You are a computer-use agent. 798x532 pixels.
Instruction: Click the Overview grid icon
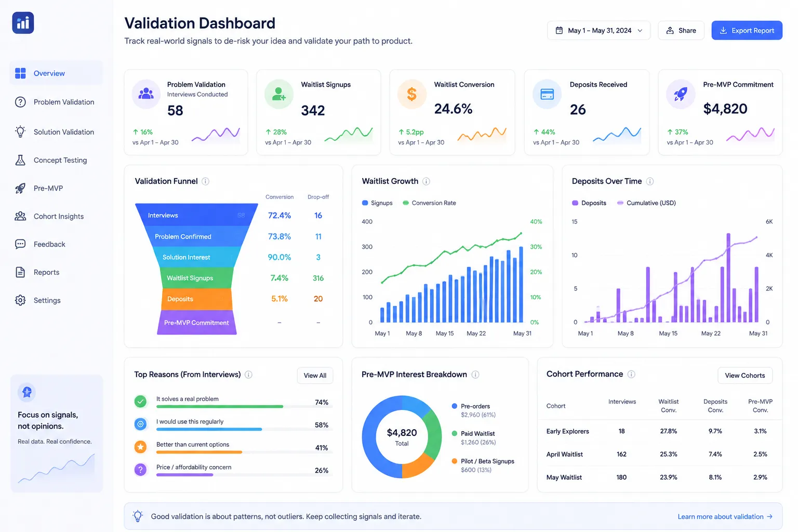20,73
